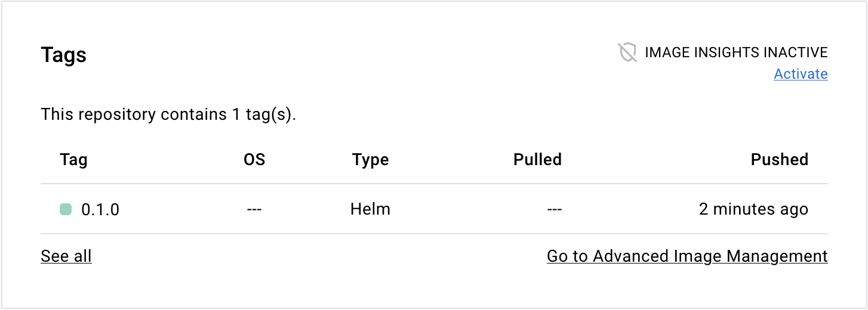Click the dashes under the OS column
Image resolution: width=868 pixels, height=310 pixels.
click(254, 209)
